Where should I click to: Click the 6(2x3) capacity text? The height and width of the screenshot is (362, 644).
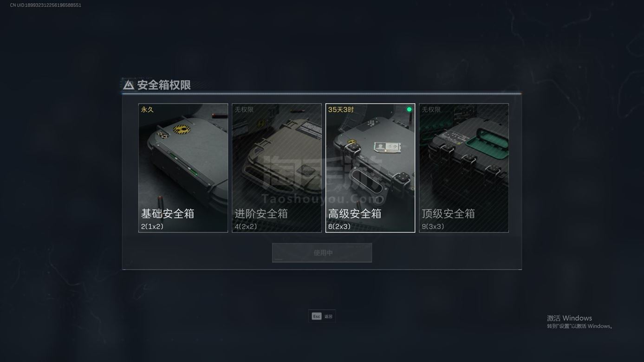tap(339, 227)
